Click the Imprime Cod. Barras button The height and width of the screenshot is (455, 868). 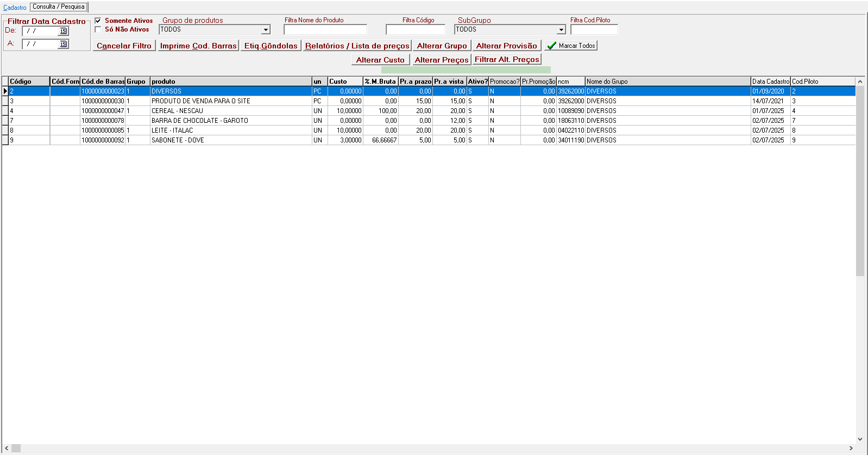pyautogui.click(x=198, y=46)
